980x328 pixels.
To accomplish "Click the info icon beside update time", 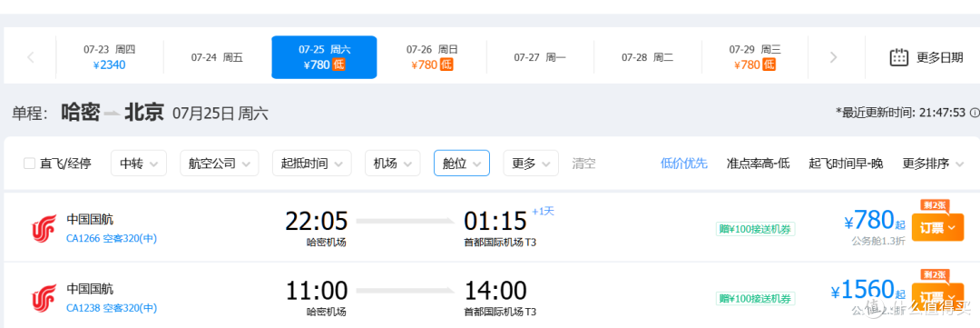I will (974, 113).
